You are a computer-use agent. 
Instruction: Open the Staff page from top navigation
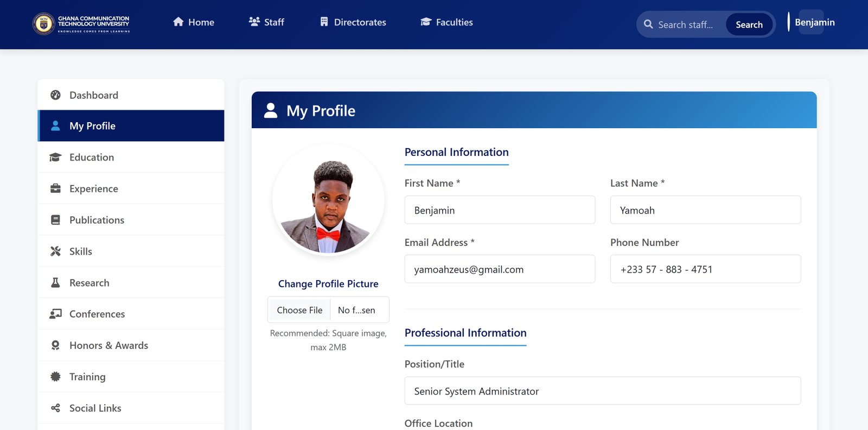coord(266,22)
